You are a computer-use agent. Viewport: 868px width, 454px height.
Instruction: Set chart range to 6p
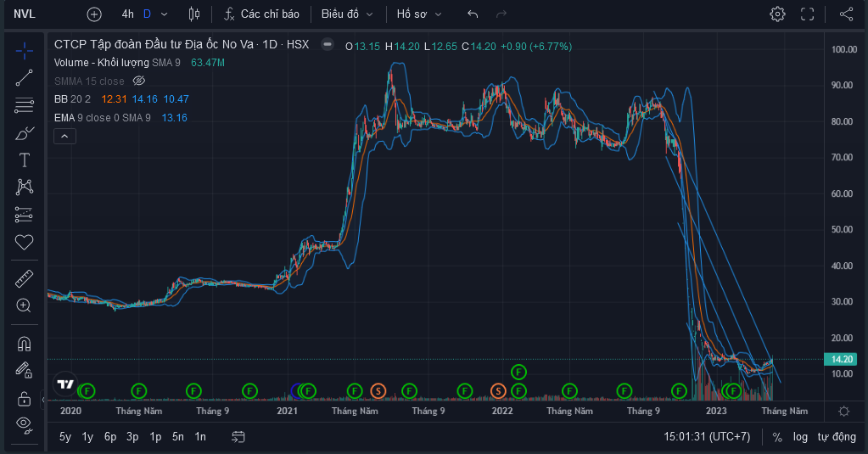(x=110, y=437)
